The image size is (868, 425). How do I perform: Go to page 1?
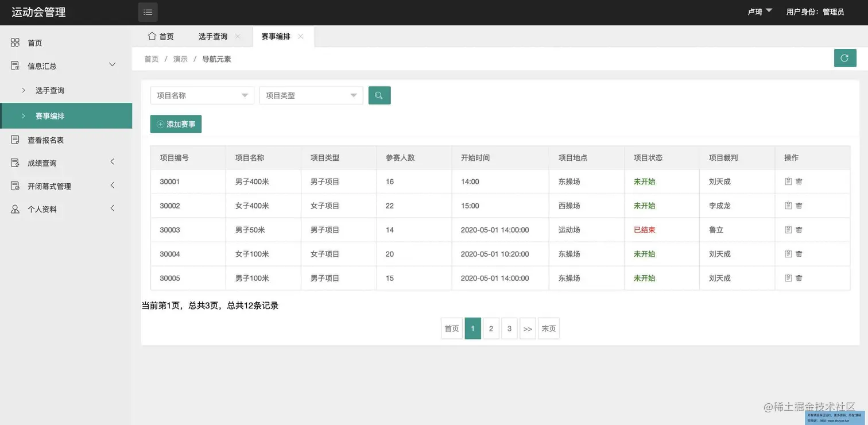pos(472,329)
